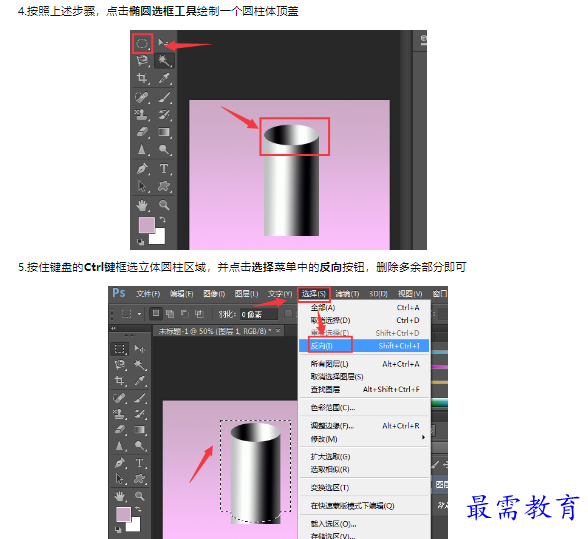Viewport: 588px width, 539px height.
Task: Choose the Magic Wand tool in lower screenshot
Action: point(140,365)
